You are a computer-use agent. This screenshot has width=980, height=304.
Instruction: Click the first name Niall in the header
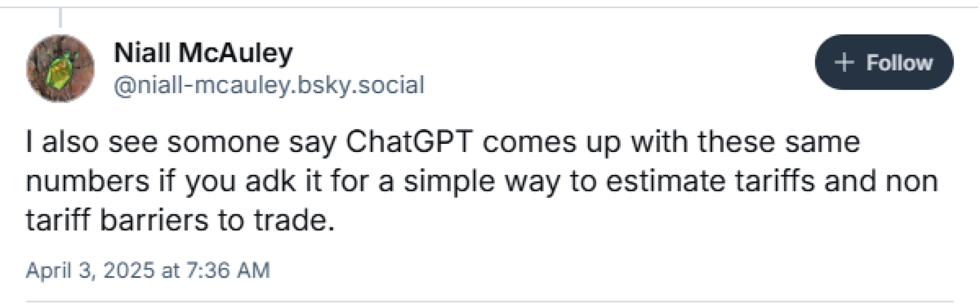click(141, 52)
